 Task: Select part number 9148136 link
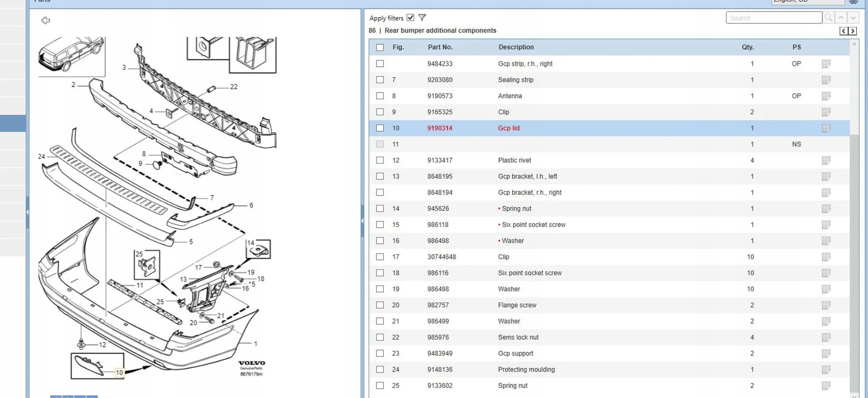pyautogui.click(x=440, y=369)
